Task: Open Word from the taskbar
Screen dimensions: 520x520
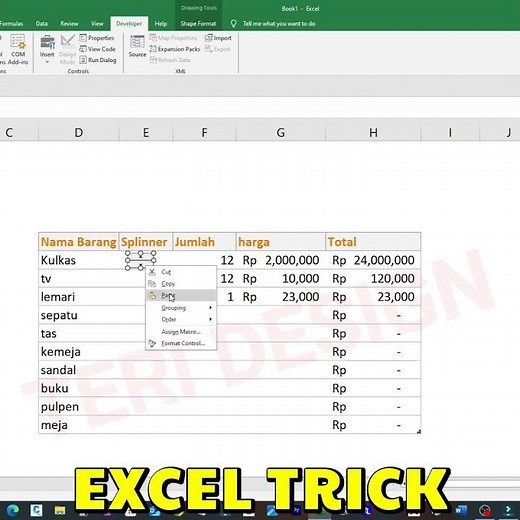Action: (461, 510)
